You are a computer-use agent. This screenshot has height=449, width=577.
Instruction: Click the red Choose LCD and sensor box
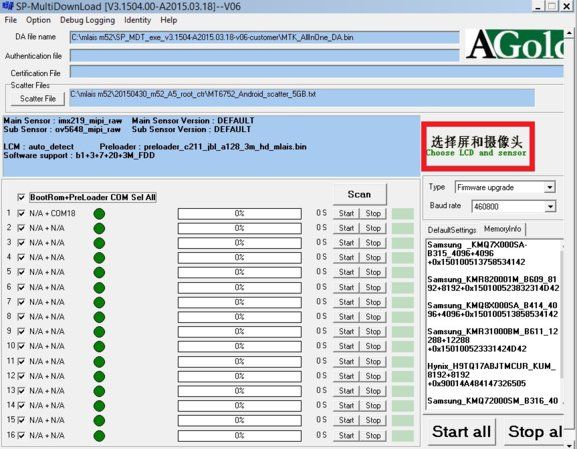tap(478, 146)
